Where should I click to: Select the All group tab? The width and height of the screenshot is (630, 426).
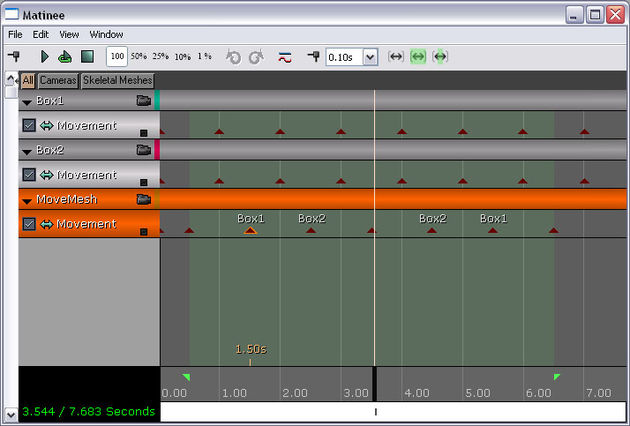click(x=28, y=80)
